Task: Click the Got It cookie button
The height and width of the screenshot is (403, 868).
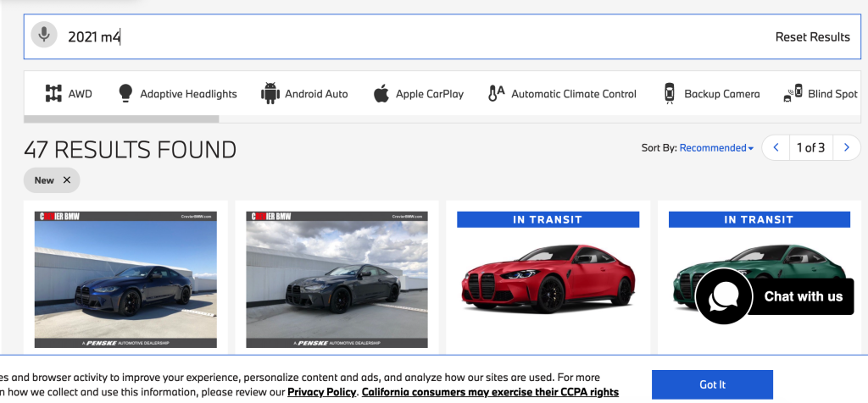Action: (712, 384)
